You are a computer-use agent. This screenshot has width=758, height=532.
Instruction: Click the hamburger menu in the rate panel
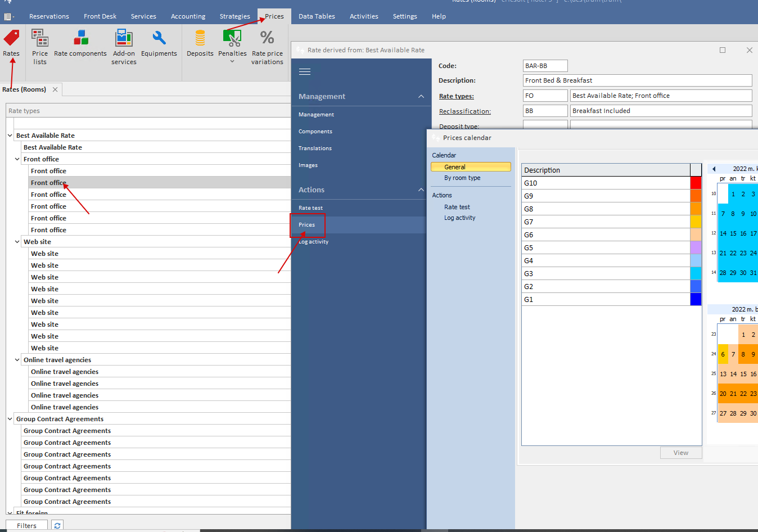pyautogui.click(x=305, y=71)
